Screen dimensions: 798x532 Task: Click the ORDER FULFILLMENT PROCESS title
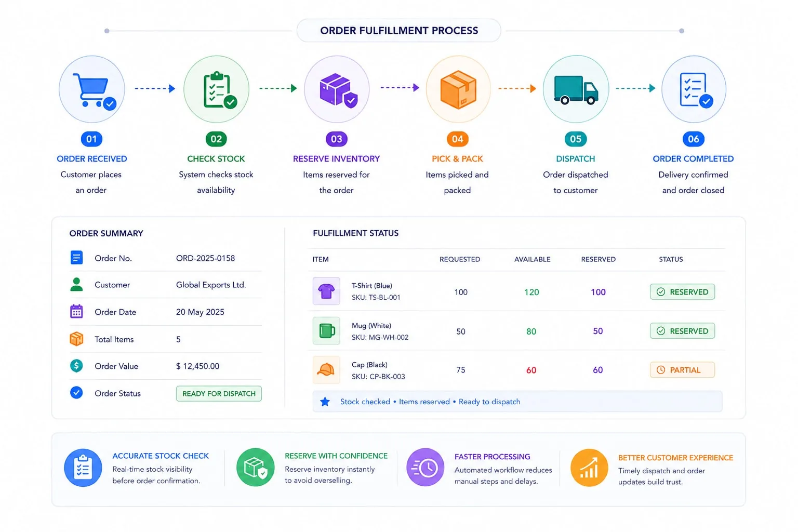pyautogui.click(x=399, y=31)
